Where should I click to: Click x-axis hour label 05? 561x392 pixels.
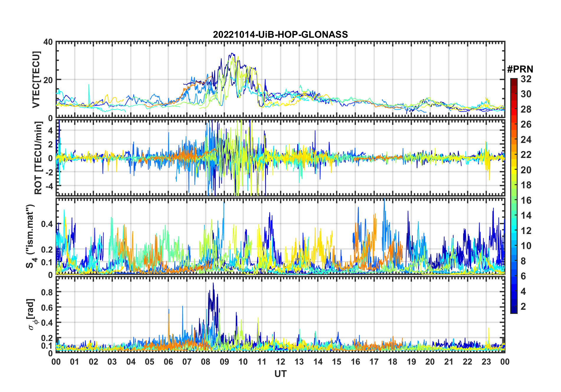pos(150,362)
